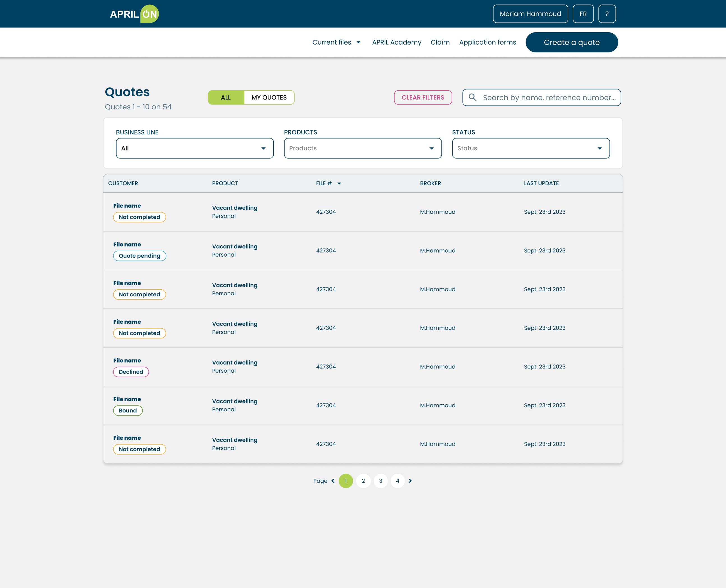The width and height of the screenshot is (726, 588).
Task: Go to next page with right chevron
Action: pos(410,481)
